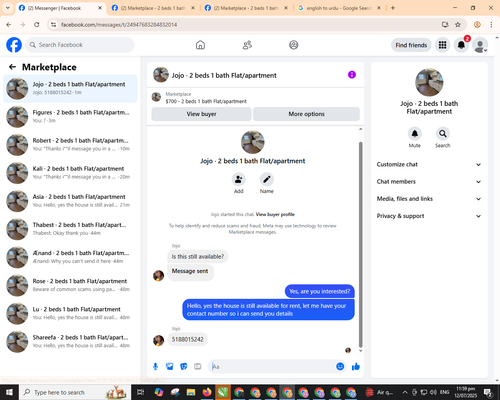The image size is (500, 400).
Task: Click the browser address bar URL
Action: [x=119, y=25]
